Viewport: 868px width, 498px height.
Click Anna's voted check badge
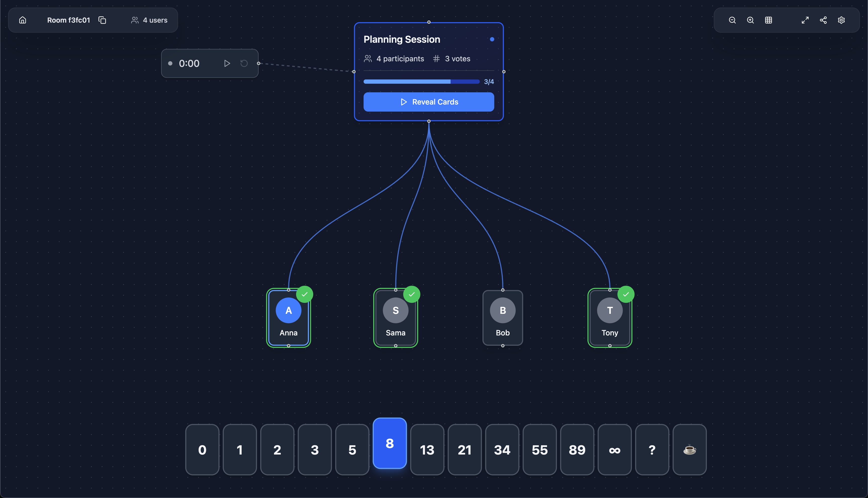[x=305, y=294]
